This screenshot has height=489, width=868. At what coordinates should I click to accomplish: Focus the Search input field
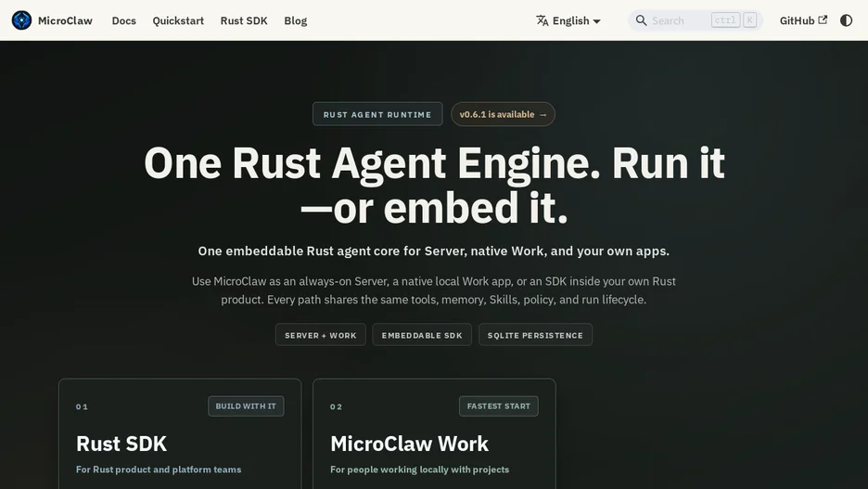coord(696,20)
